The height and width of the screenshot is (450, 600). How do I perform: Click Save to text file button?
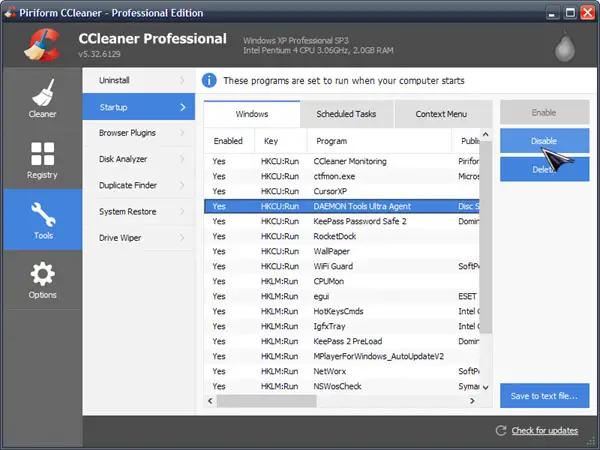[545, 396]
